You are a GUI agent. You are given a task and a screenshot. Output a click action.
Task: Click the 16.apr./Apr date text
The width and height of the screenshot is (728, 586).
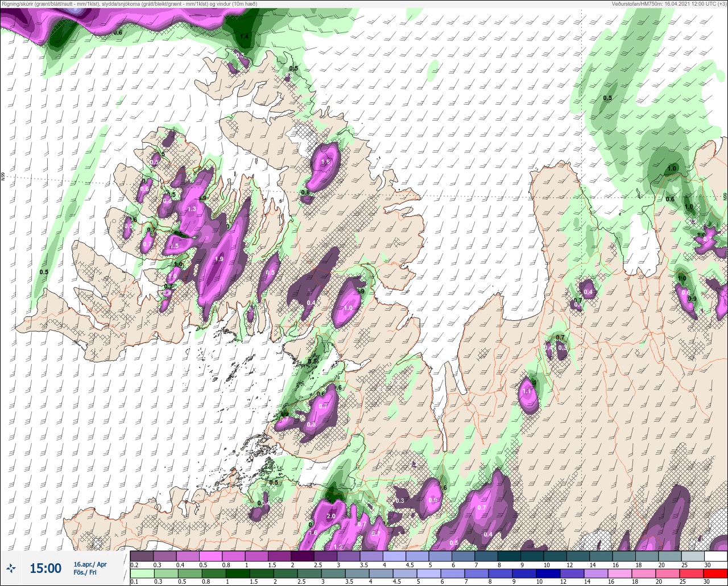(90, 564)
